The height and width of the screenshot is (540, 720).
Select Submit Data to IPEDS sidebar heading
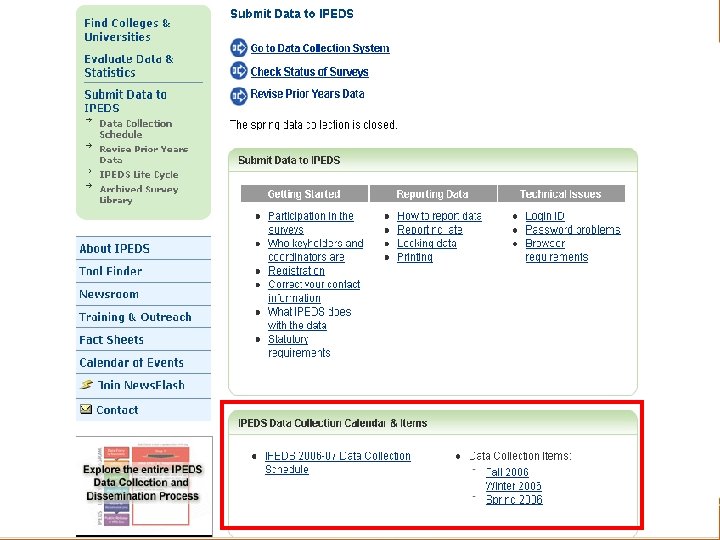click(125, 101)
